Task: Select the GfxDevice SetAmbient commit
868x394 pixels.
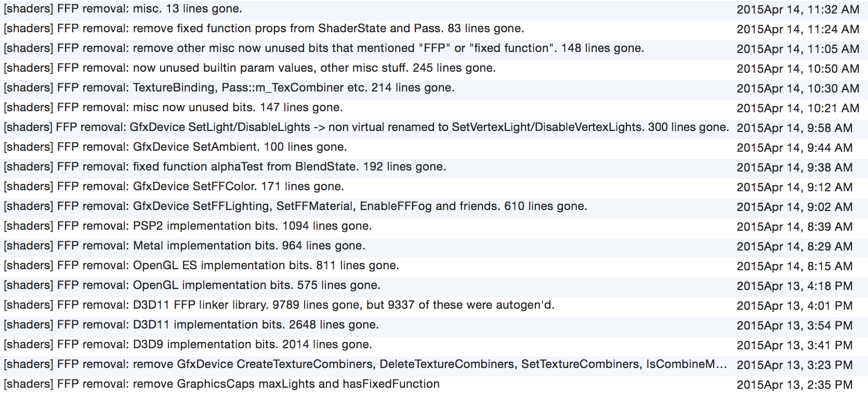Action: [x=434, y=147]
